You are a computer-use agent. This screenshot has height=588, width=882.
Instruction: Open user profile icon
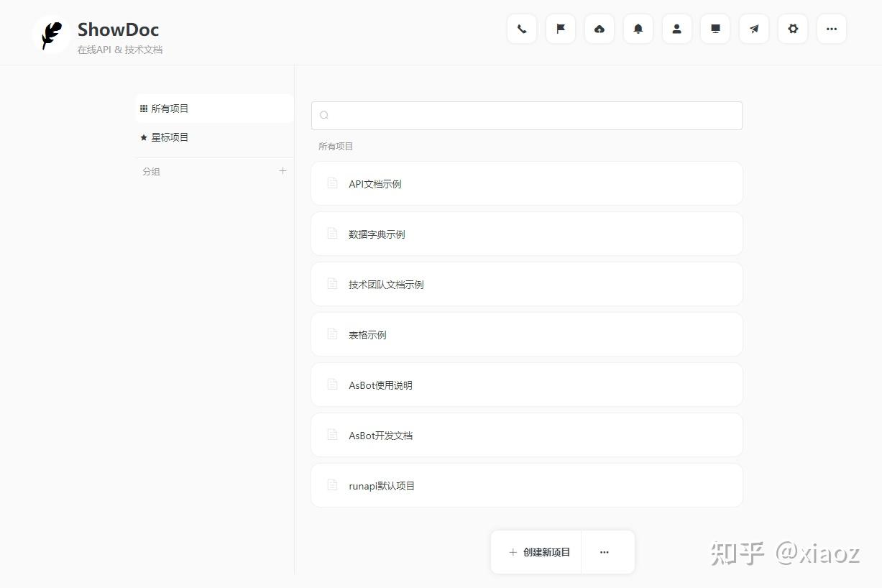point(676,29)
